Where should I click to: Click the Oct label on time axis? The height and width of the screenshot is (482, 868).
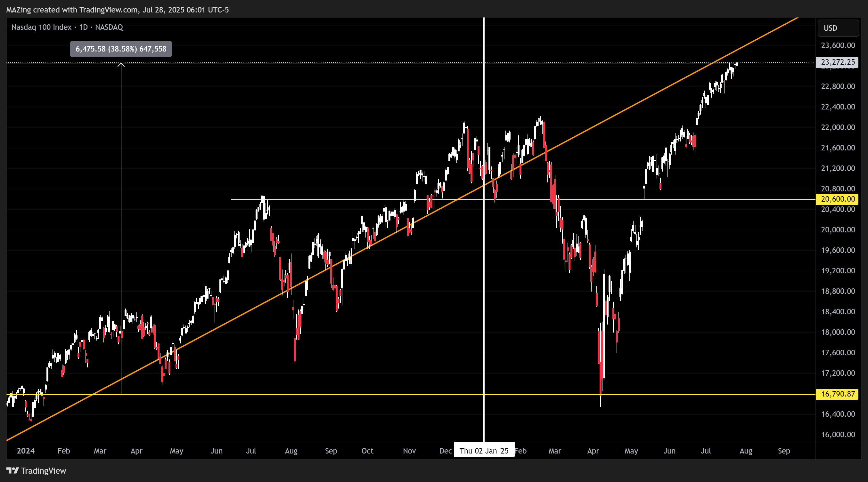click(x=367, y=451)
